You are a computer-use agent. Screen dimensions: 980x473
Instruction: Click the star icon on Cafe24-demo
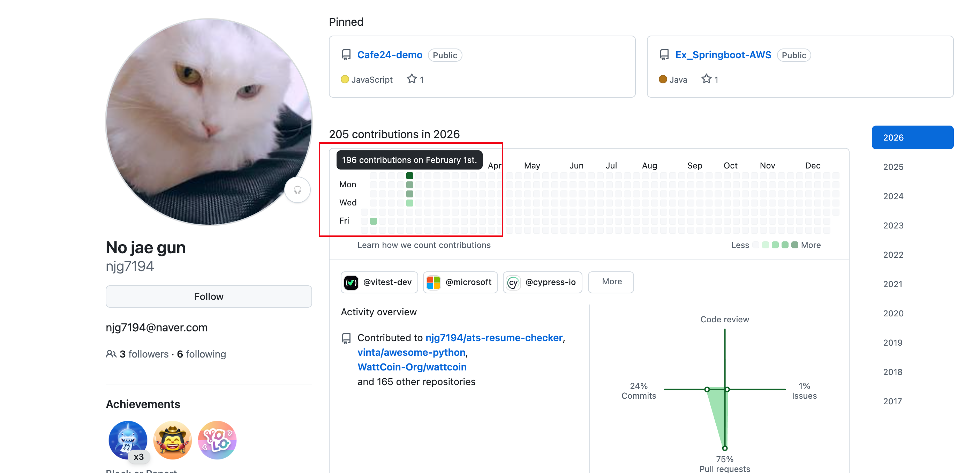pyautogui.click(x=411, y=79)
